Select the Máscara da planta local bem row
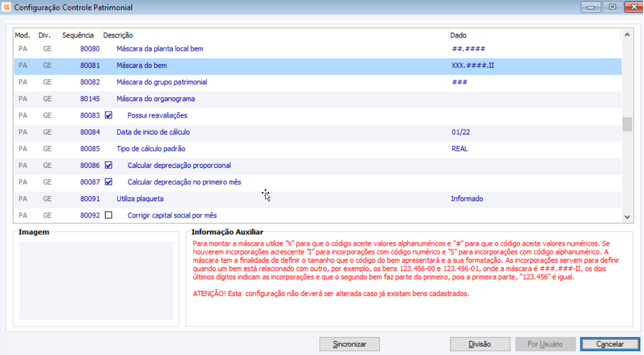Screen dimensions: 644x355 click(x=318, y=49)
